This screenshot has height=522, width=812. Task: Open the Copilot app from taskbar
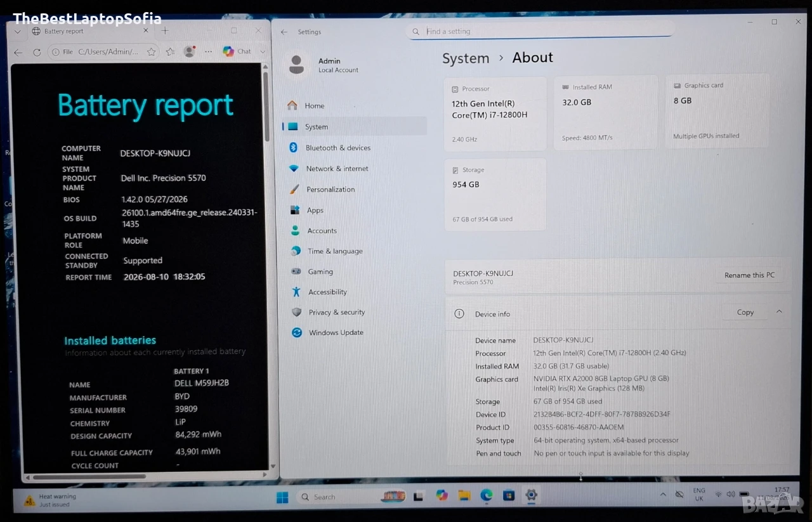(x=442, y=495)
